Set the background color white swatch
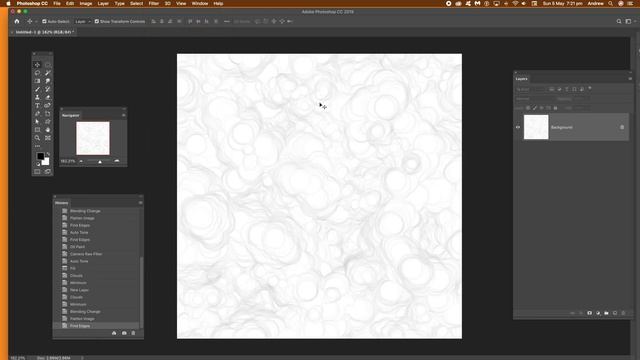This screenshot has width=640, height=360. [46, 162]
